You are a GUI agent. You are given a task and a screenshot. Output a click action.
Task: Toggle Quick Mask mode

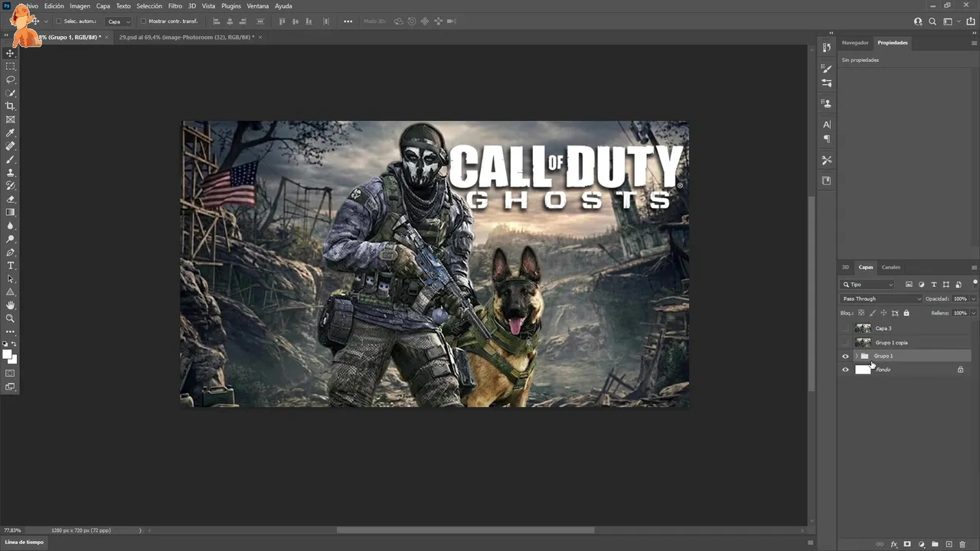[11, 373]
